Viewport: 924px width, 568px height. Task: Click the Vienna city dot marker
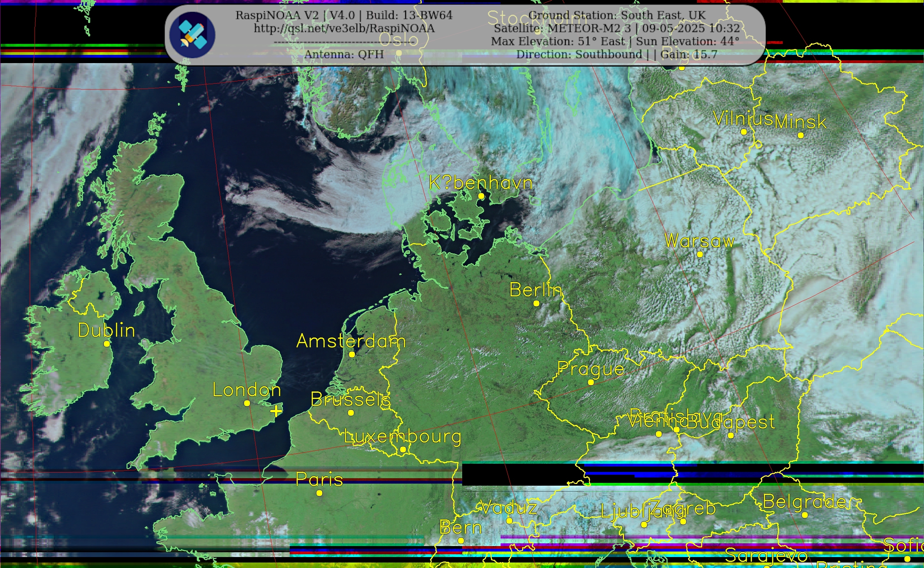coord(659,434)
